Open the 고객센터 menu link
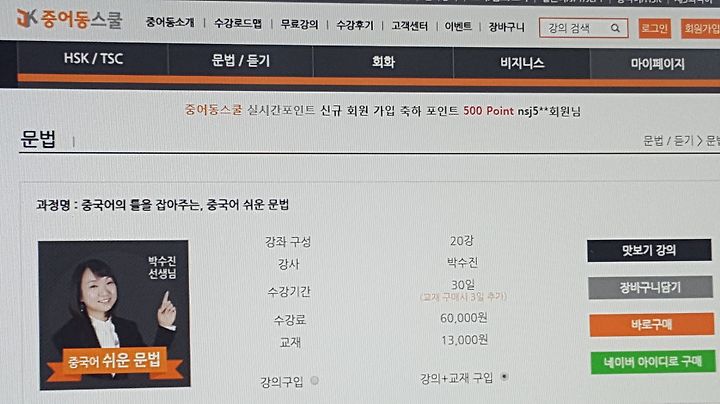 [x=409, y=26]
